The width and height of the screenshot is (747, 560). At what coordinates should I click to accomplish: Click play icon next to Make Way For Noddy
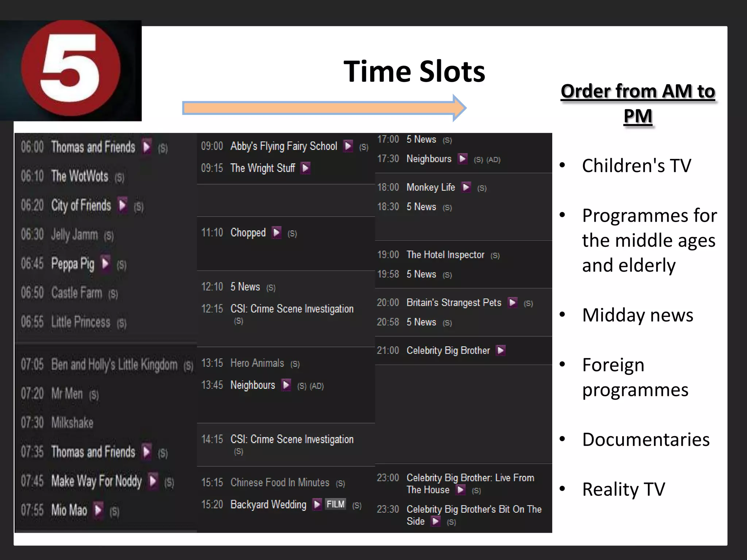click(154, 481)
